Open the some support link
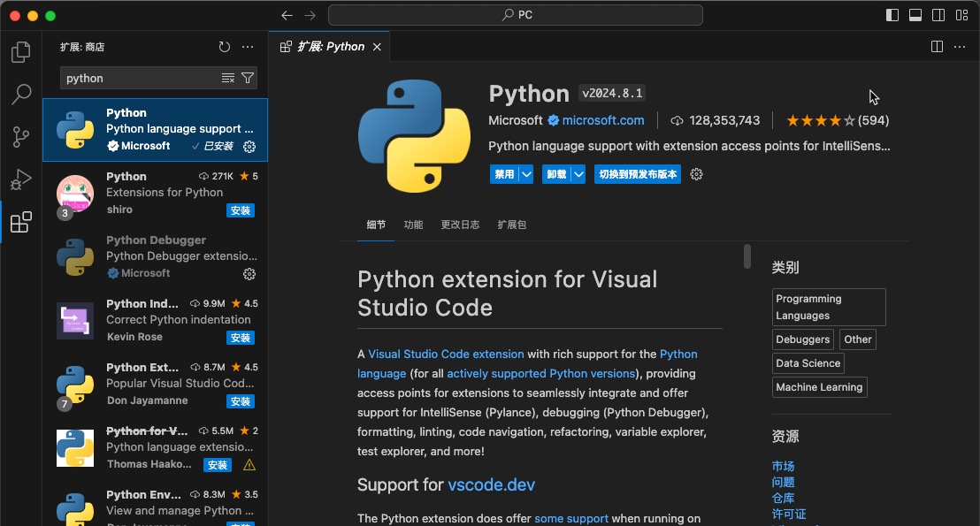Image resolution: width=980 pixels, height=526 pixels. click(x=571, y=519)
